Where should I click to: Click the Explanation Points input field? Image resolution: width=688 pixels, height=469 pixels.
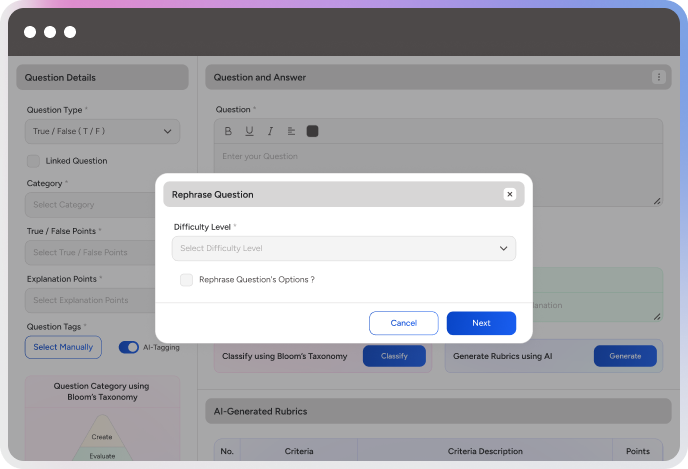(x=90, y=300)
